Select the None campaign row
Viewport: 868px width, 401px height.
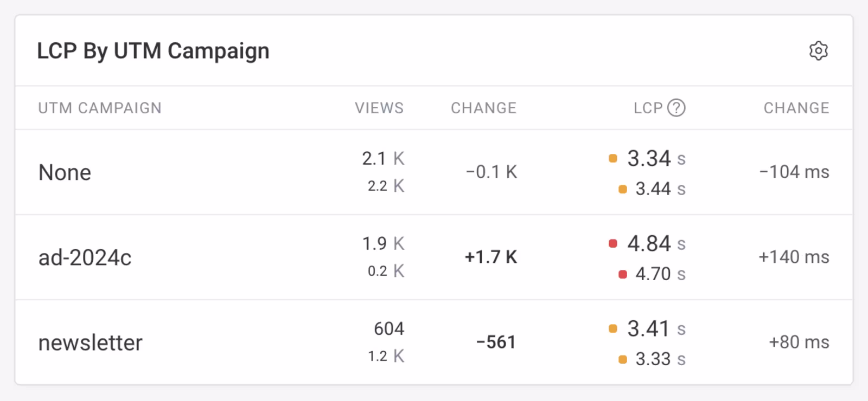[x=65, y=172]
